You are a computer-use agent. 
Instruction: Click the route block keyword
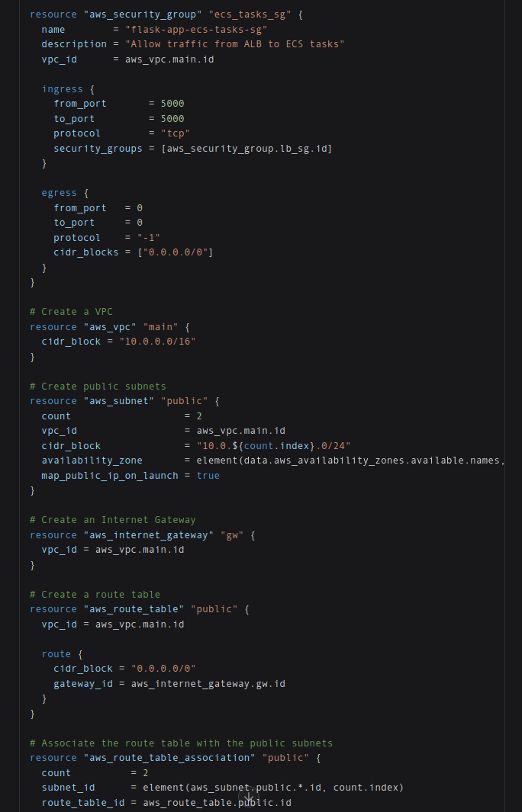coord(56,654)
